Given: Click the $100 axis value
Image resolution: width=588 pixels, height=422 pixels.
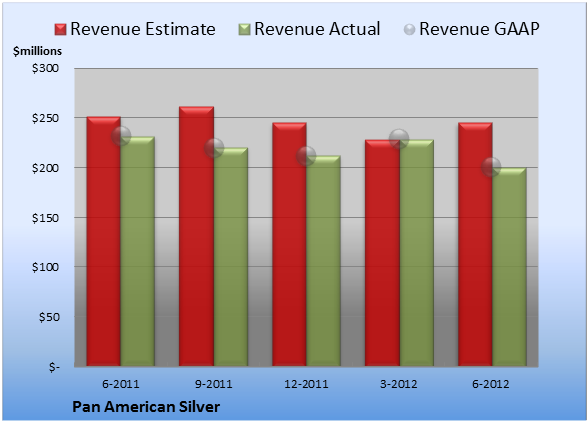Looking at the screenshot, I should 45,267.
